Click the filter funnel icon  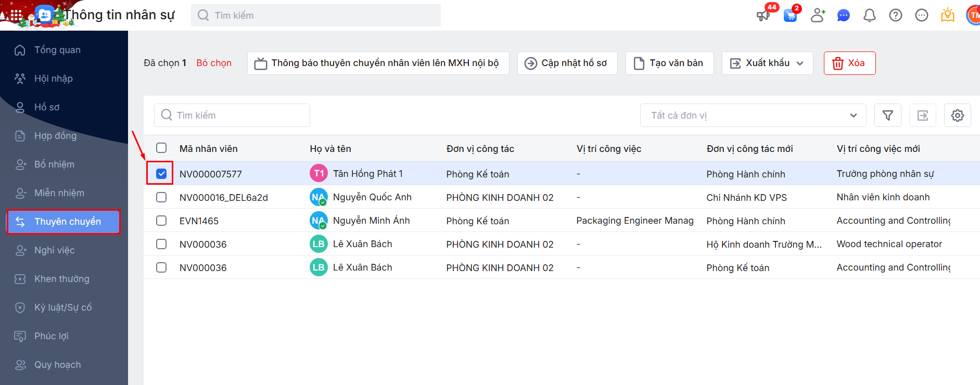coord(887,115)
